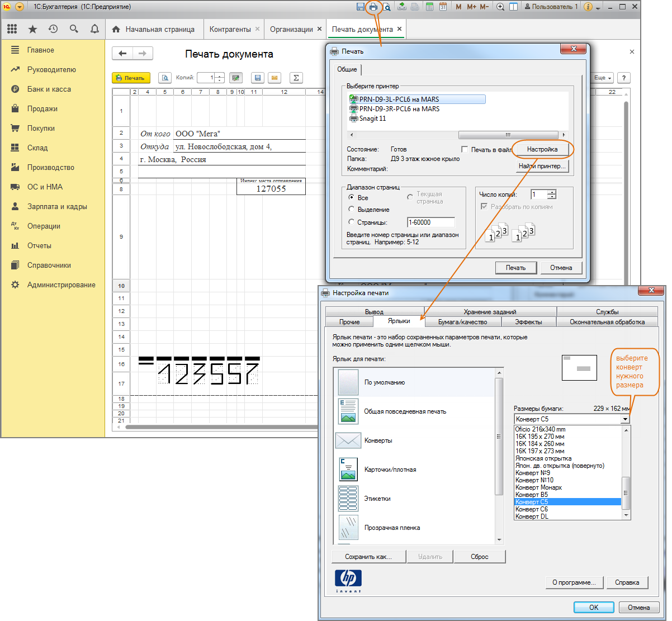
Task: Open the History clock icon
Action: [53, 29]
